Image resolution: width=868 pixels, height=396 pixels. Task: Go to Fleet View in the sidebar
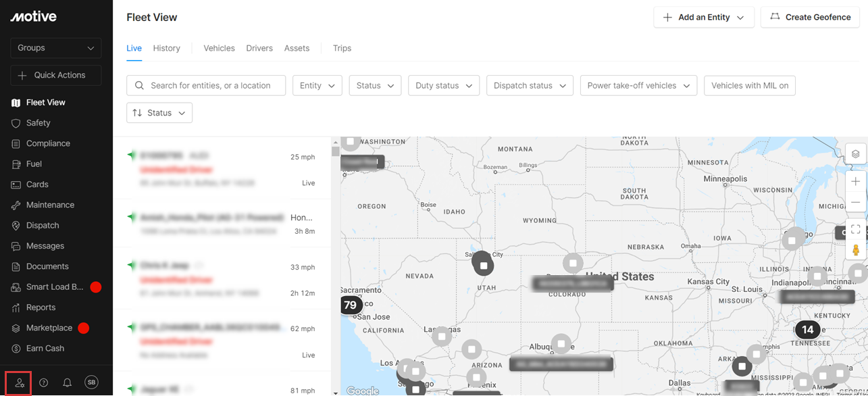pos(46,103)
